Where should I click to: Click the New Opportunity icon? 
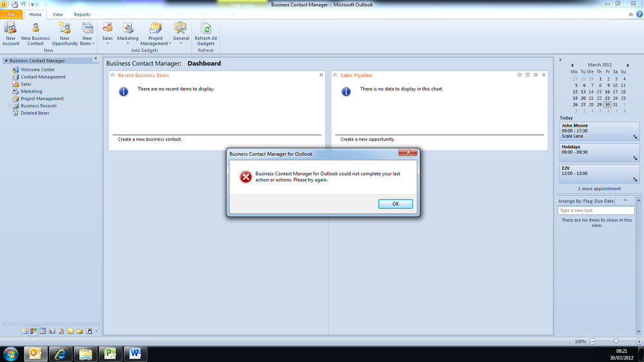64,33
